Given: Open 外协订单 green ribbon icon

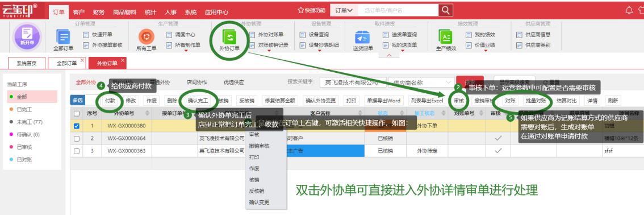Looking at the screenshot, I should point(230,36).
